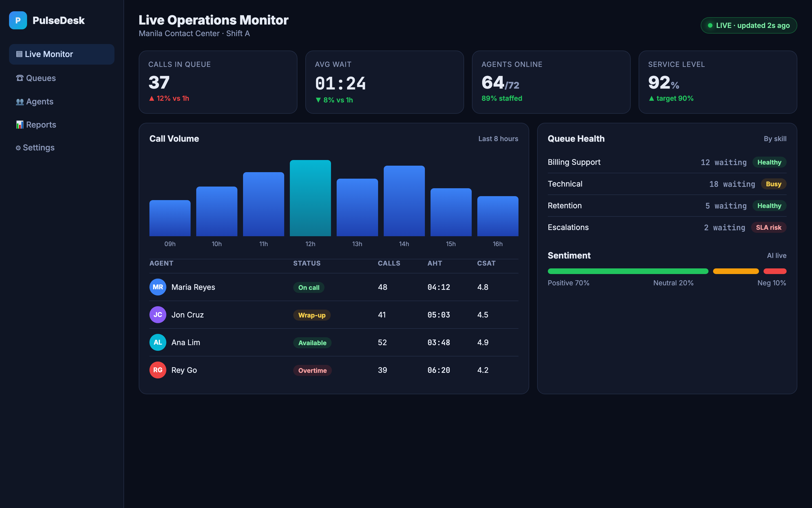This screenshot has width=812, height=508.
Task: Click the 89% staffed text
Action: (x=502, y=98)
